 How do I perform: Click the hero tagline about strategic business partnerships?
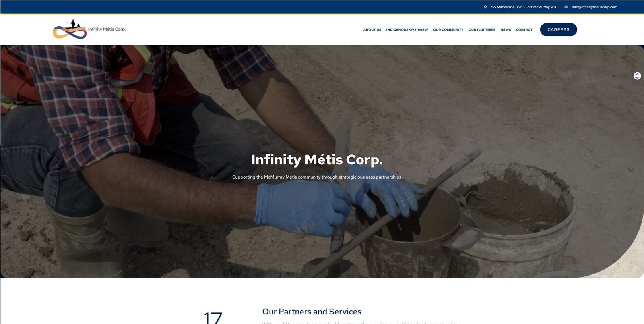[x=317, y=177]
